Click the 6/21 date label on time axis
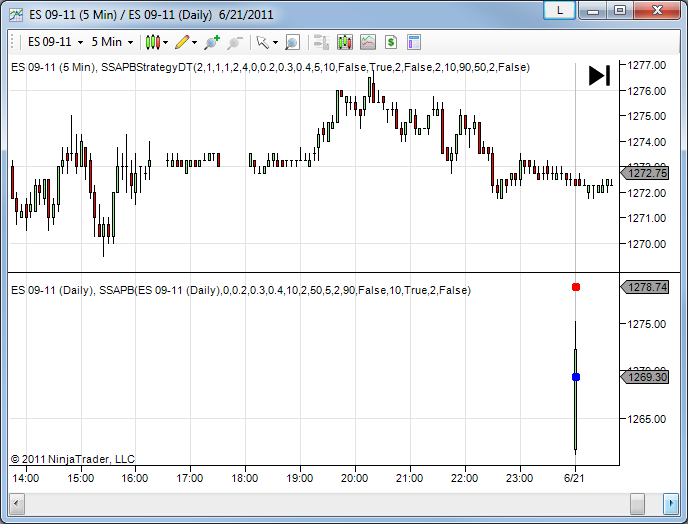Image resolution: width=688 pixels, height=524 pixels. point(574,478)
